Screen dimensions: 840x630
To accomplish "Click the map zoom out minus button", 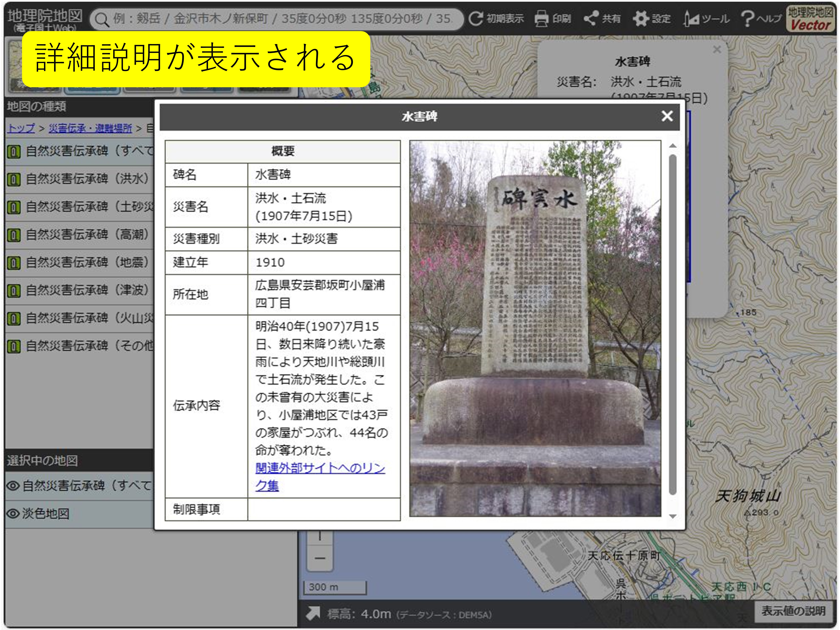I will coord(320,558).
